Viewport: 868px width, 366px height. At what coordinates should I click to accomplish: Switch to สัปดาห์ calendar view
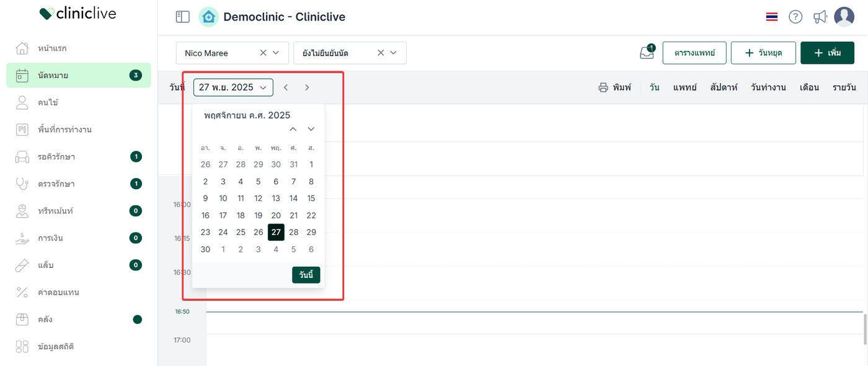[724, 87]
